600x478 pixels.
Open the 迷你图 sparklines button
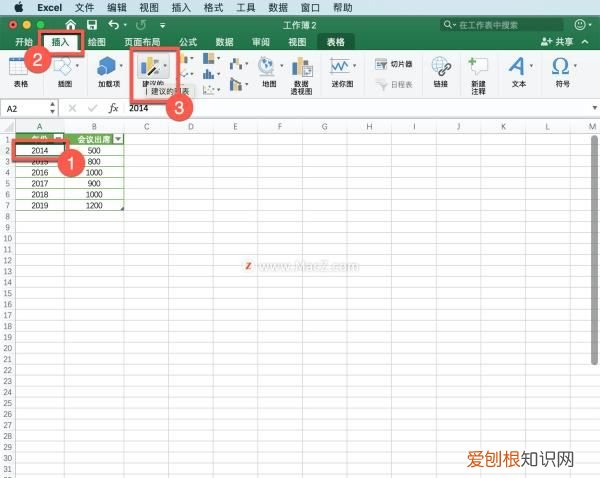coord(342,73)
